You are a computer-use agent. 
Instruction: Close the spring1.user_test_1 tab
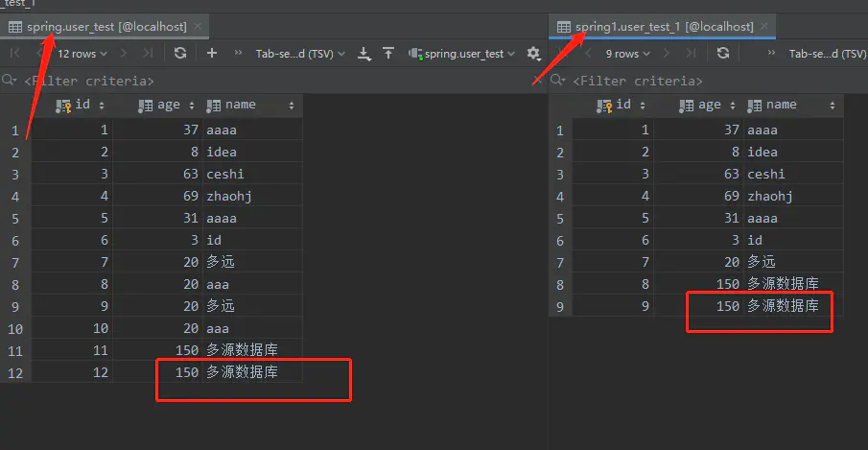click(764, 26)
